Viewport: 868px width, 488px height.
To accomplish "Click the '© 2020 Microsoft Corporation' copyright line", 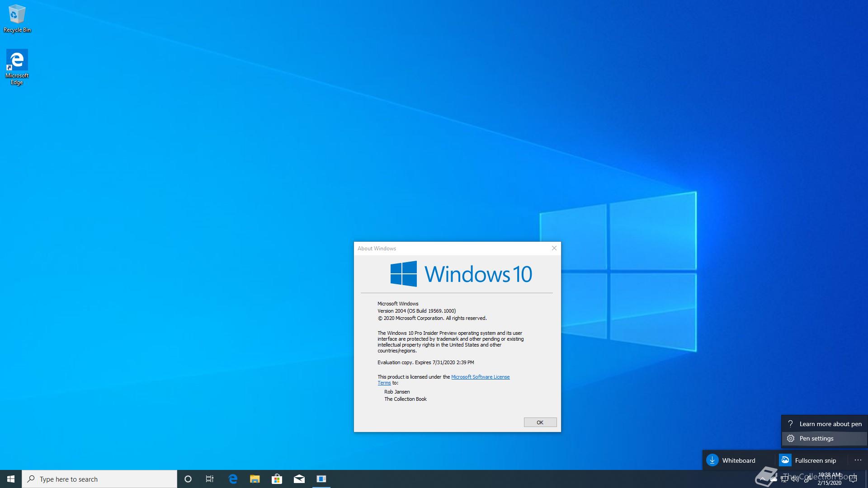I will tap(432, 318).
